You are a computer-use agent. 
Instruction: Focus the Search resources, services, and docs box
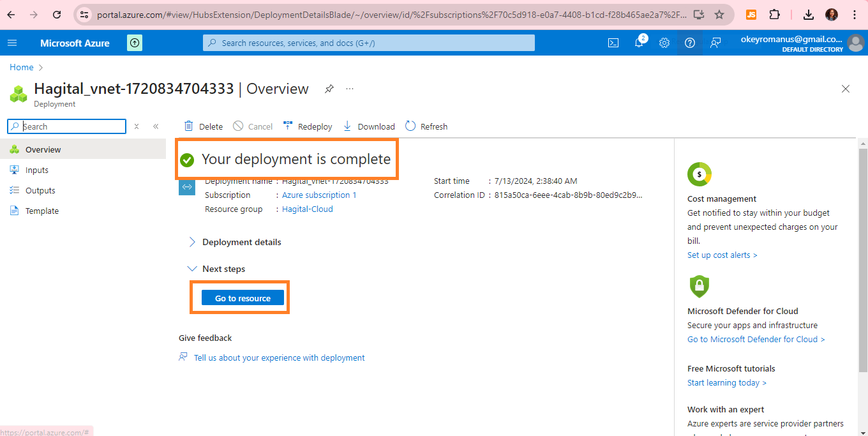pos(369,43)
